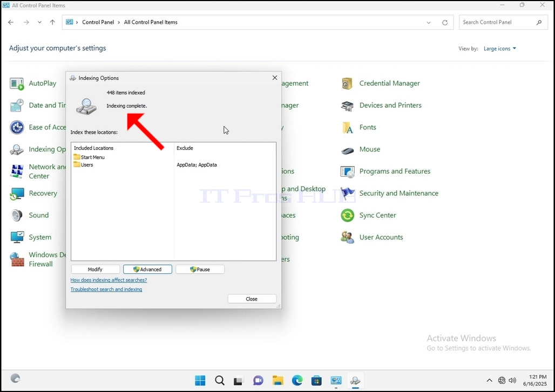Pause indexing with the Pause button
Viewport: 555px width, 392px height.
coord(200,270)
